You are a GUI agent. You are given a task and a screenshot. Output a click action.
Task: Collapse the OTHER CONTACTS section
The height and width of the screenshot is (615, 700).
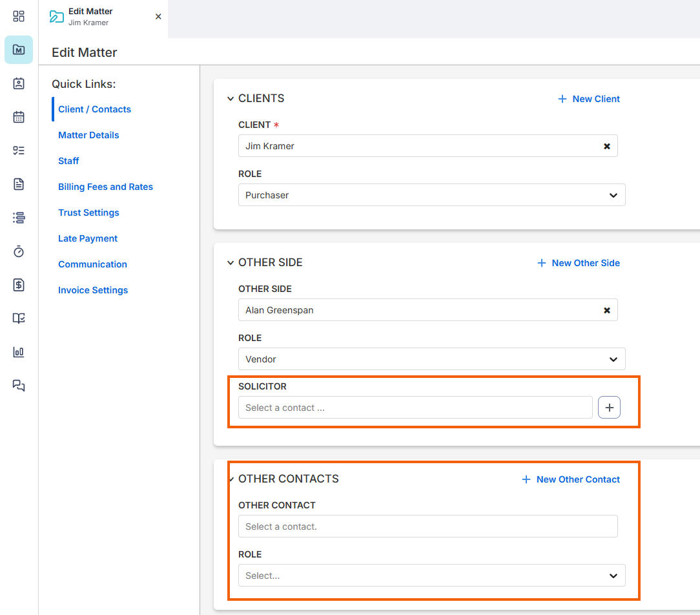[x=231, y=479]
